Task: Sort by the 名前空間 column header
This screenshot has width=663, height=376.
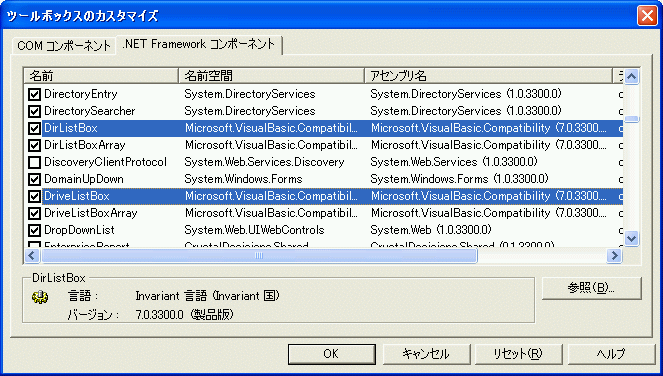Action: pyautogui.click(x=271, y=76)
